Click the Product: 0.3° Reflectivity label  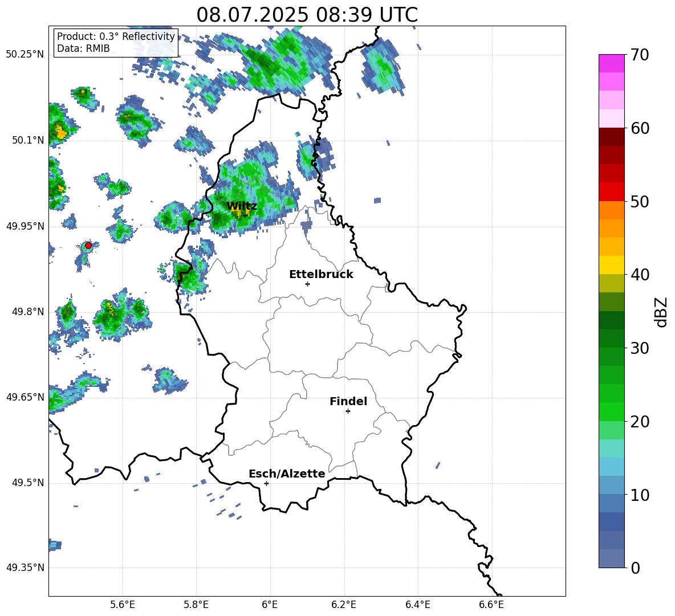coord(116,36)
